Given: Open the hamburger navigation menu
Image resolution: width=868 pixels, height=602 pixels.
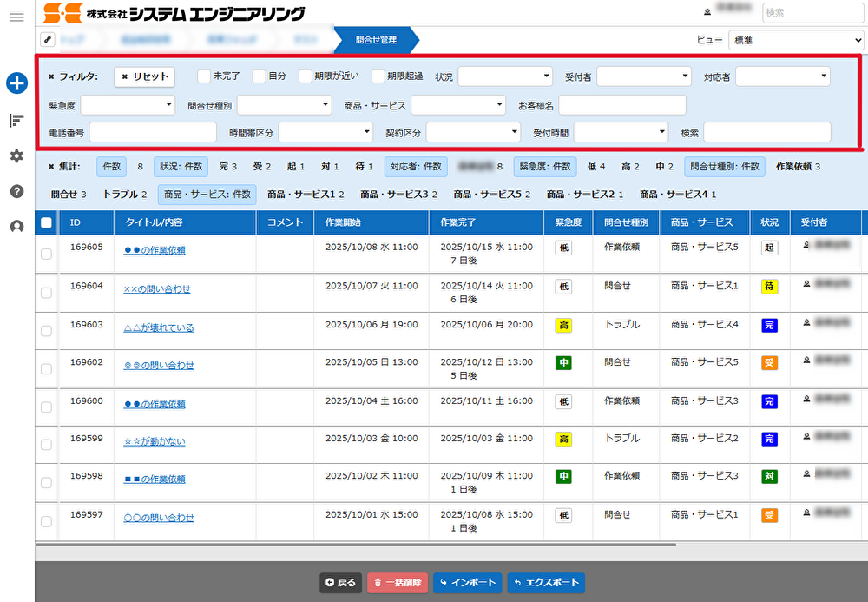Looking at the screenshot, I should [x=16, y=17].
